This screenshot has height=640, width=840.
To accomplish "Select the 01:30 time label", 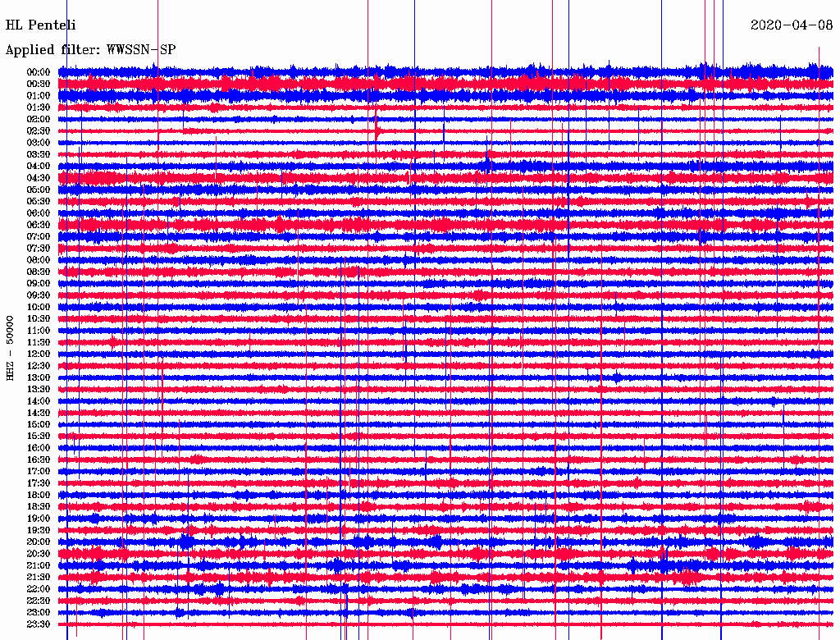I will (x=39, y=107).
